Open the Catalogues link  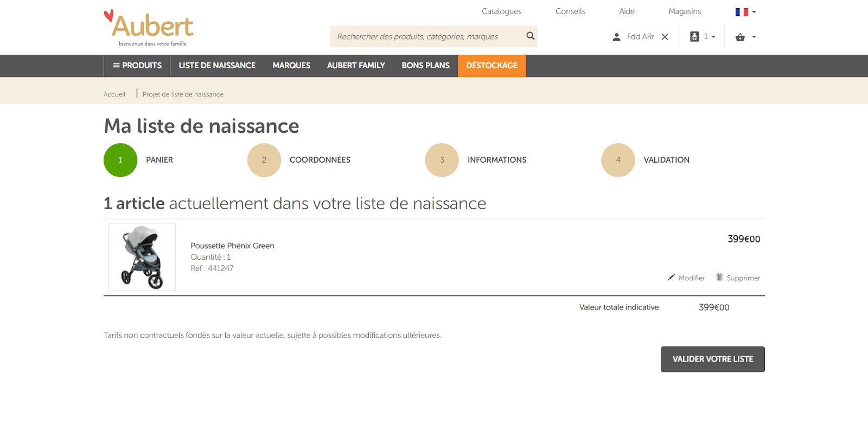click(x=501, y=11)
